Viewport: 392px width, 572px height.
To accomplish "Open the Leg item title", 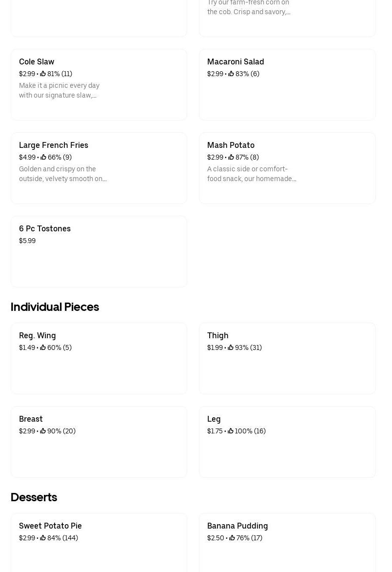I will 214,419.
